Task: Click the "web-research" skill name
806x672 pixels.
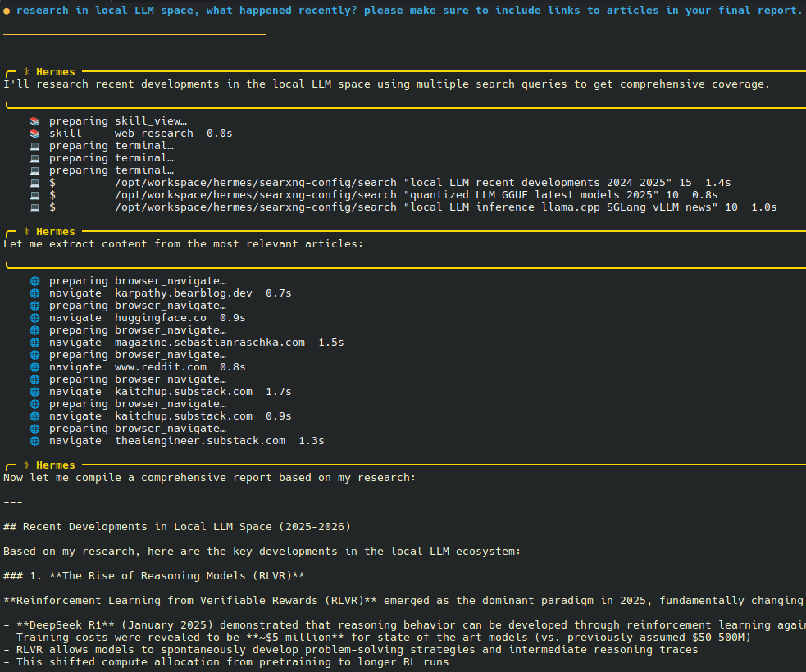Action: (153, 134)
